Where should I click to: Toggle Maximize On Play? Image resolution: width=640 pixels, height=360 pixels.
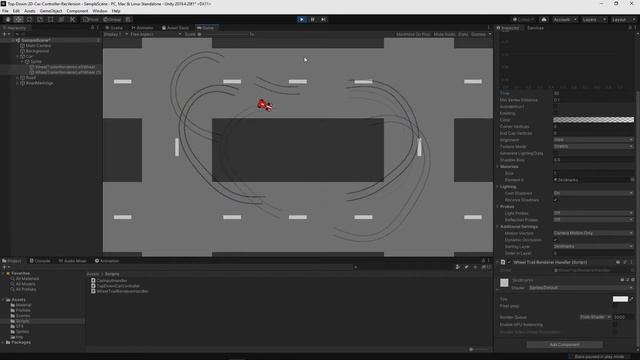click(413, 34)
